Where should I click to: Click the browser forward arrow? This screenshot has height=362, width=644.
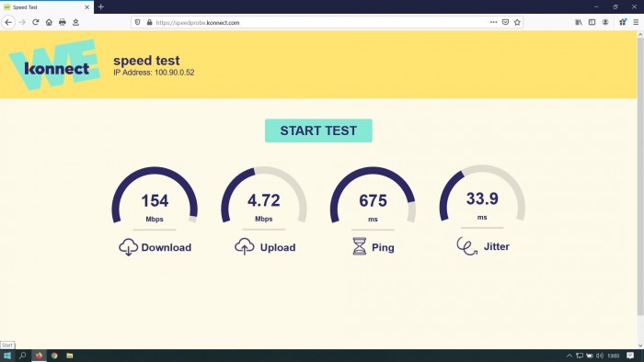coord(22,23)
